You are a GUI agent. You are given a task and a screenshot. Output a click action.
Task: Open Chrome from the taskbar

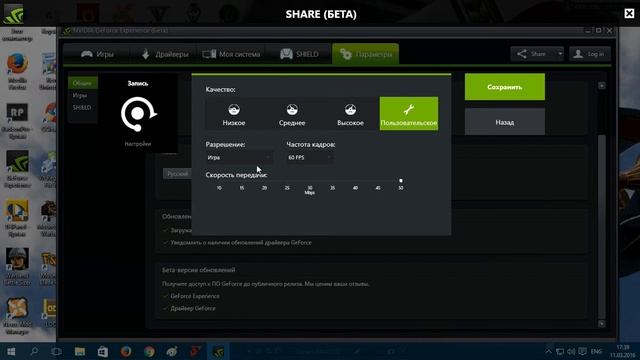149,351
